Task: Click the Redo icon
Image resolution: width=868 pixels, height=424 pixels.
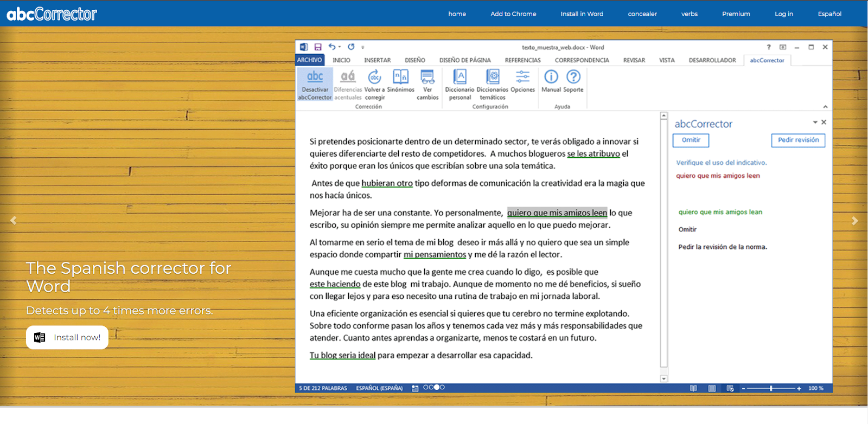Action: point(351,47)
